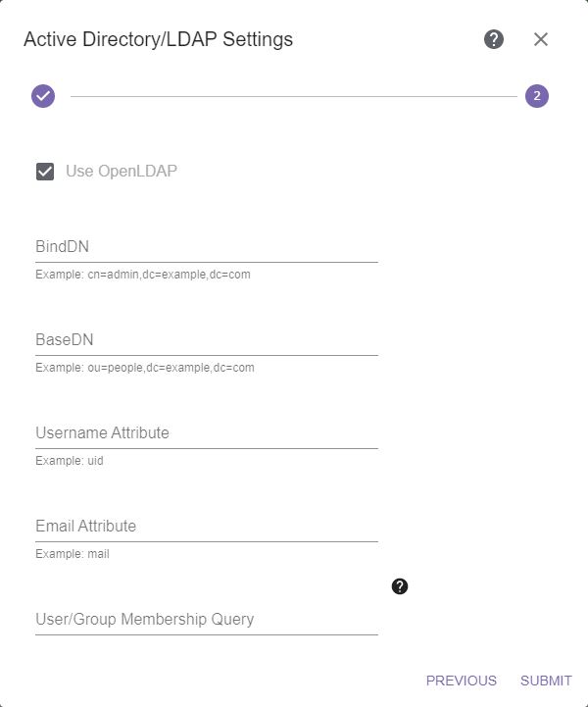Focus the BaseDN input field

pos(207,340)
